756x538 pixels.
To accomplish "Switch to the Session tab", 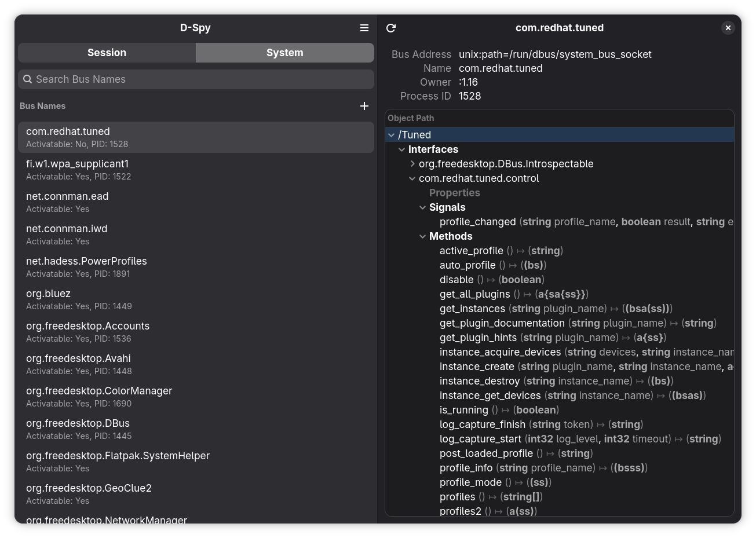I will 107,52.
